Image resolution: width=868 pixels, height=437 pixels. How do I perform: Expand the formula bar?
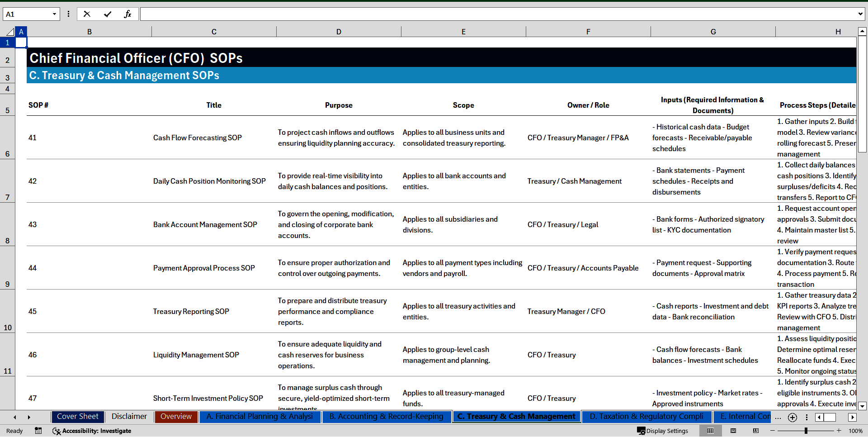click(x=860, y=14)
